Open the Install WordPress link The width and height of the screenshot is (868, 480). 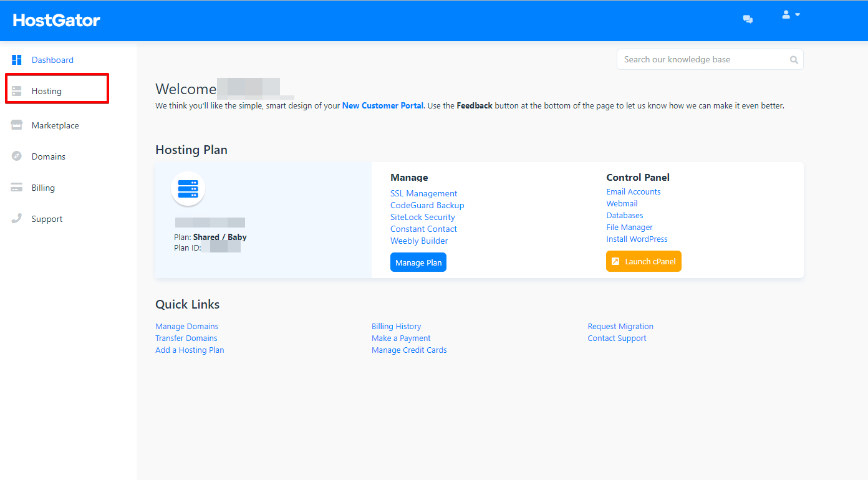click(637, 239)
